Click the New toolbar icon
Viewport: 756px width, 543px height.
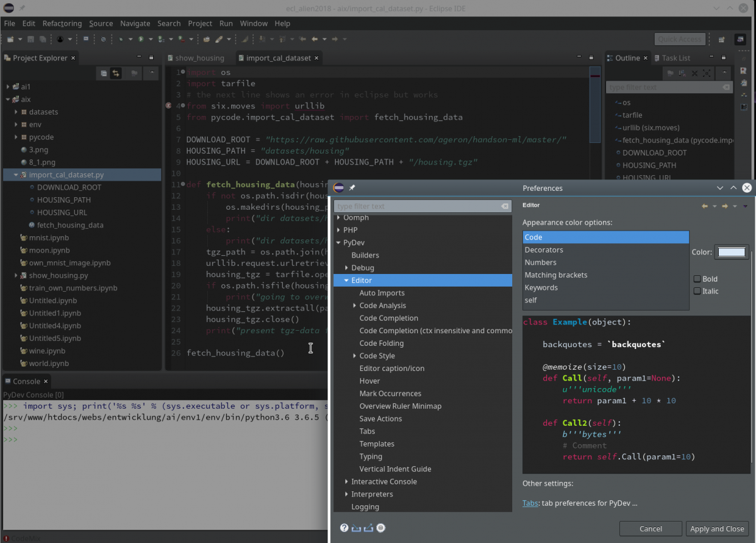click(11, 38)
